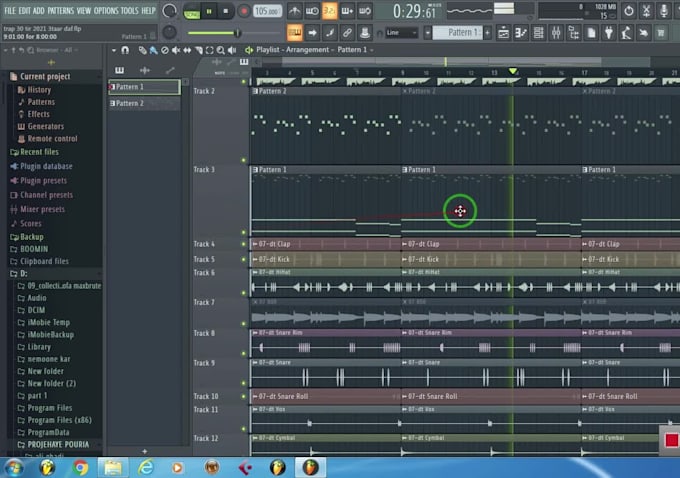Mute Track 3 via green dot

(x=243, y=232)
